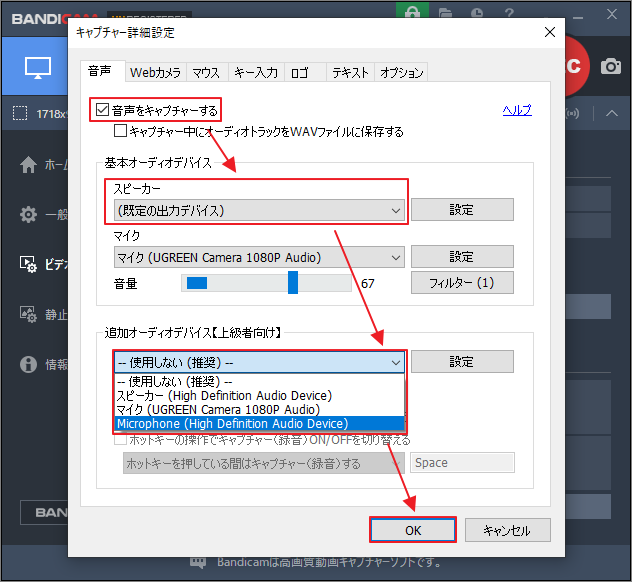Click the chat bubble icon in status bar
This screenshot has height=582, width=632.
pyautogui.click(x=198, y=563)
